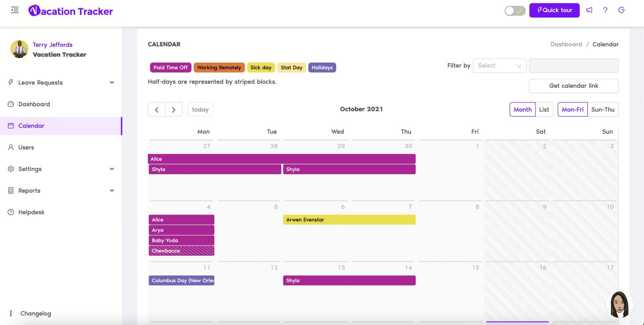Click the logout icon in the header

click(621, 10)
